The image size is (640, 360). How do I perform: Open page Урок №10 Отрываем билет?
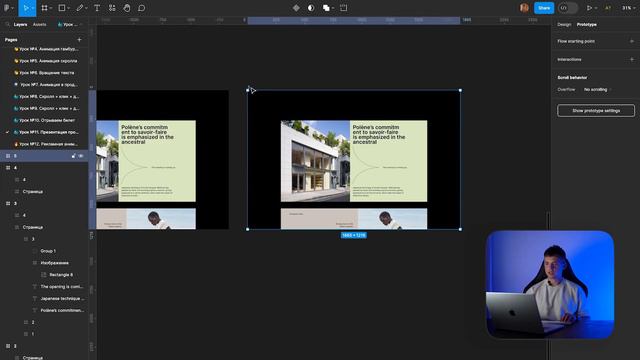(44, 120)
